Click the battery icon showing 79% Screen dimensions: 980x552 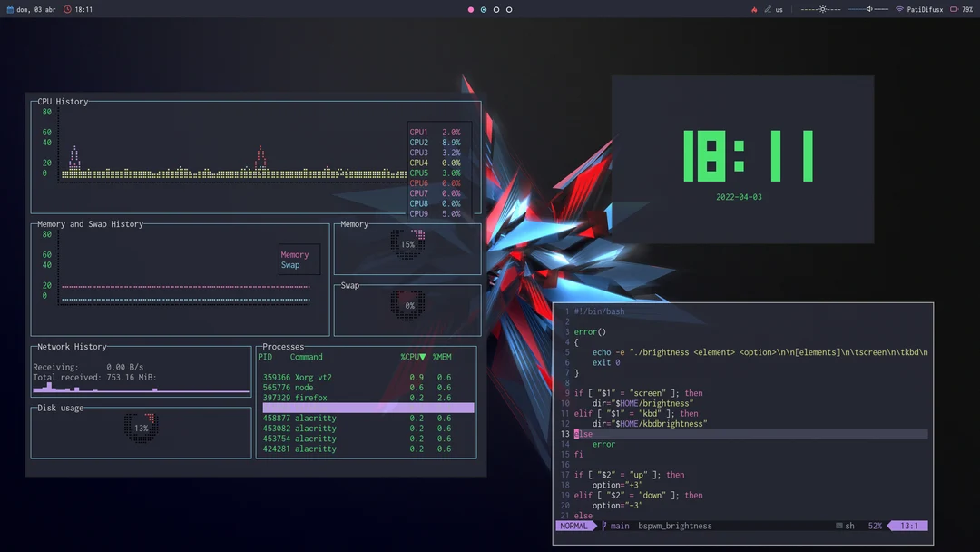[955, 9]
